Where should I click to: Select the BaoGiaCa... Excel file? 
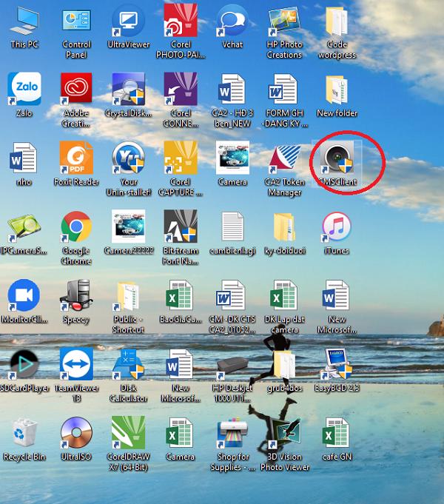pos(181,295)
